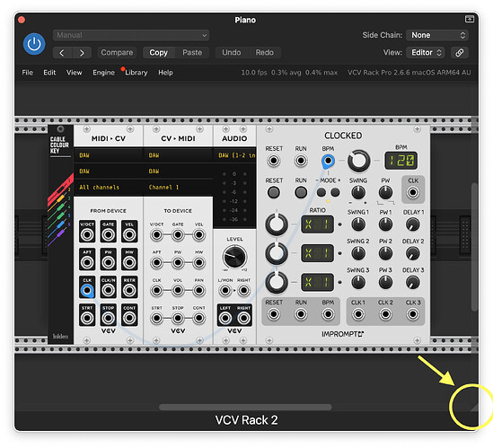Click MIDI-CV V/OCT output jack

[87, 235]
